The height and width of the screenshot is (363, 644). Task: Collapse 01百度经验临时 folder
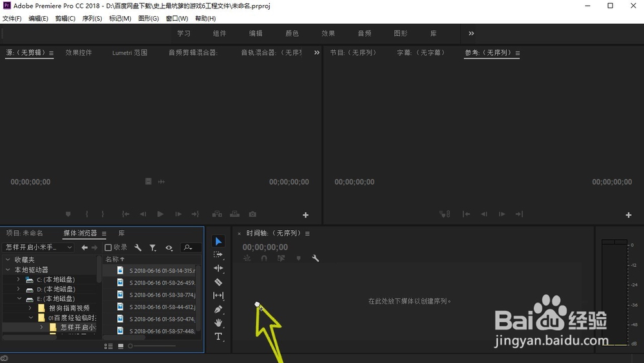point(31,318)
